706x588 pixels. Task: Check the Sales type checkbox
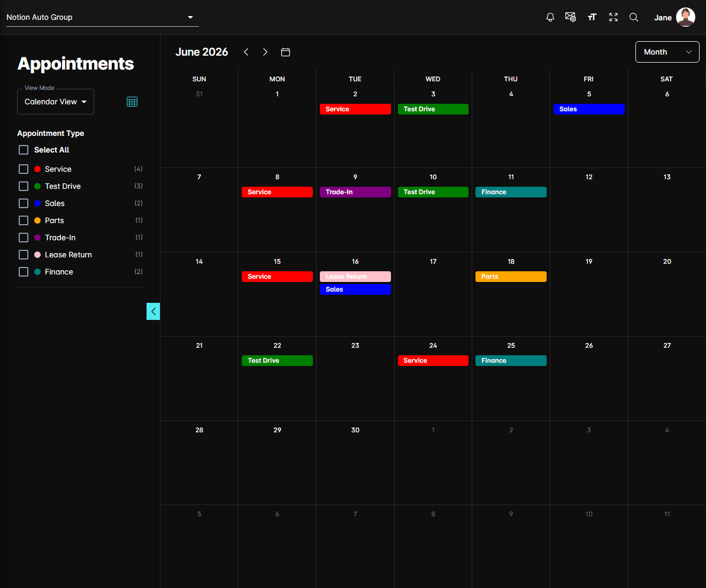[24, 203]
